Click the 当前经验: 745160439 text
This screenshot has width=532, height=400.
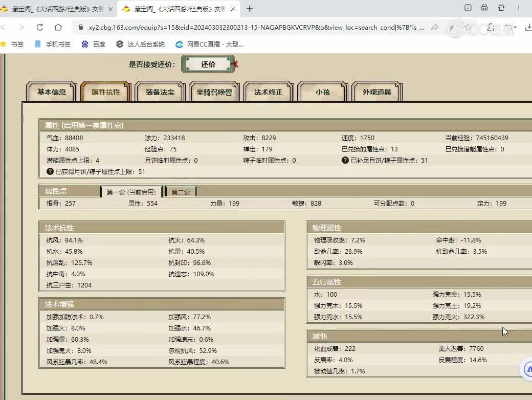pyautogui.click(x=477, y=138)
